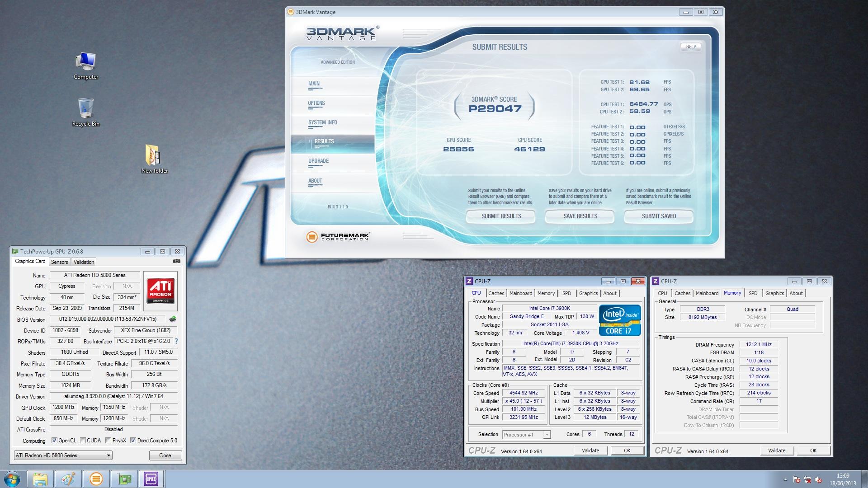Open the Processor #1 selection dropdown in CPU-Z
The image size is (868, 488).
click(526, 434)
